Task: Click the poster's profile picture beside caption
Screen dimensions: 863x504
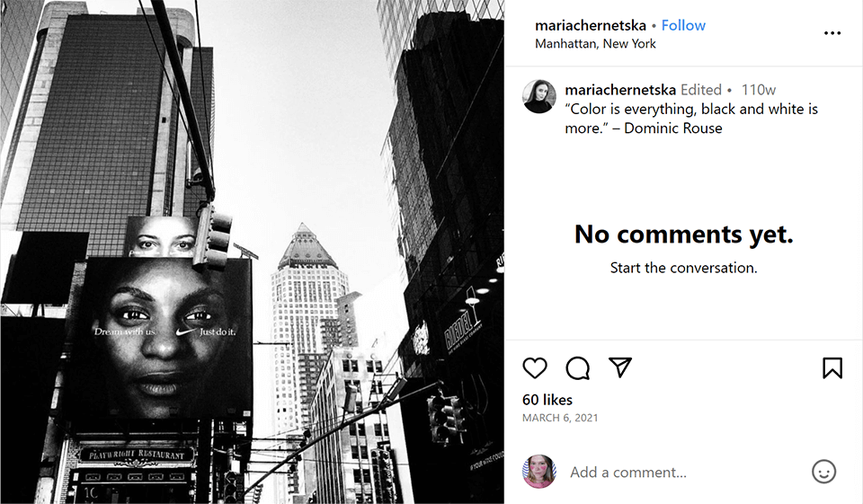Action: tap(539, 96)
